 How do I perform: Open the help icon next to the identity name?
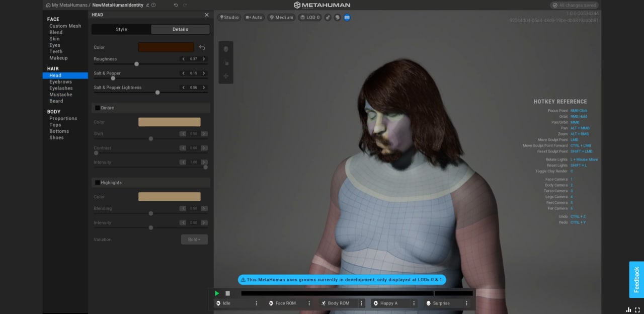[153, 5]
